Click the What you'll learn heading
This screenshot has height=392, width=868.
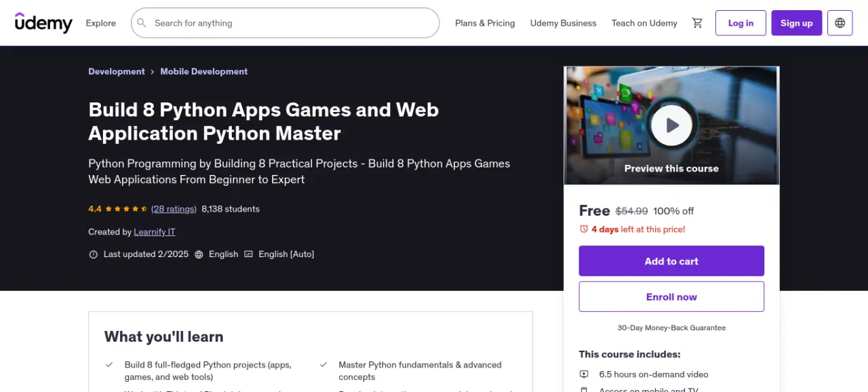[x=163, y=336]
